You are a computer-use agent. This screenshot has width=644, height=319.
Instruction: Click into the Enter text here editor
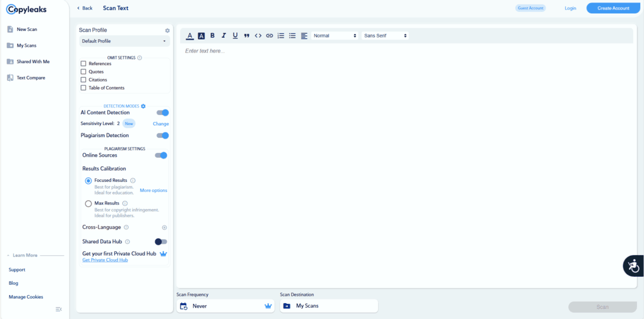coord(407,164)
